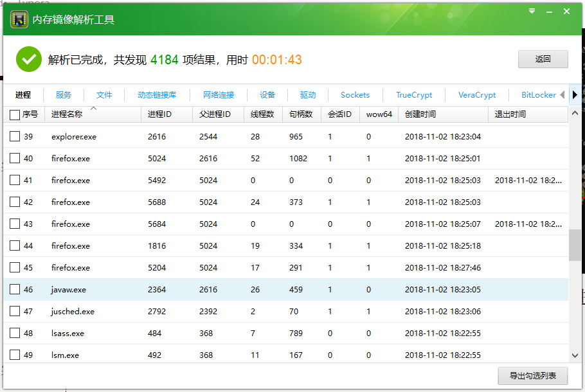Click the result count 4184

(165, 60)
